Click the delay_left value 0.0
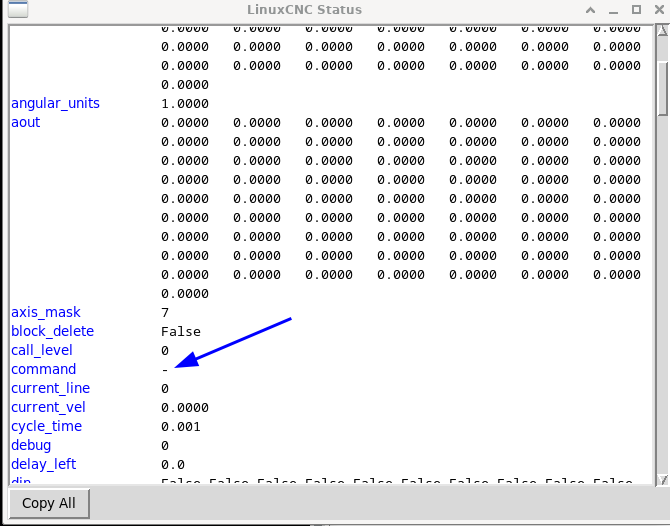Viewport: 670px width, 526px height. (x=173, y=465)
